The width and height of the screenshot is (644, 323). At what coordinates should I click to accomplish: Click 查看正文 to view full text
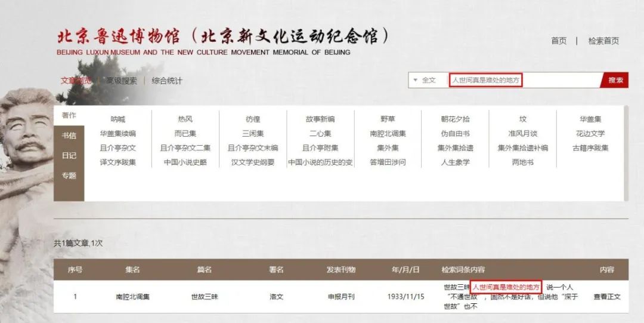[607, 296]
